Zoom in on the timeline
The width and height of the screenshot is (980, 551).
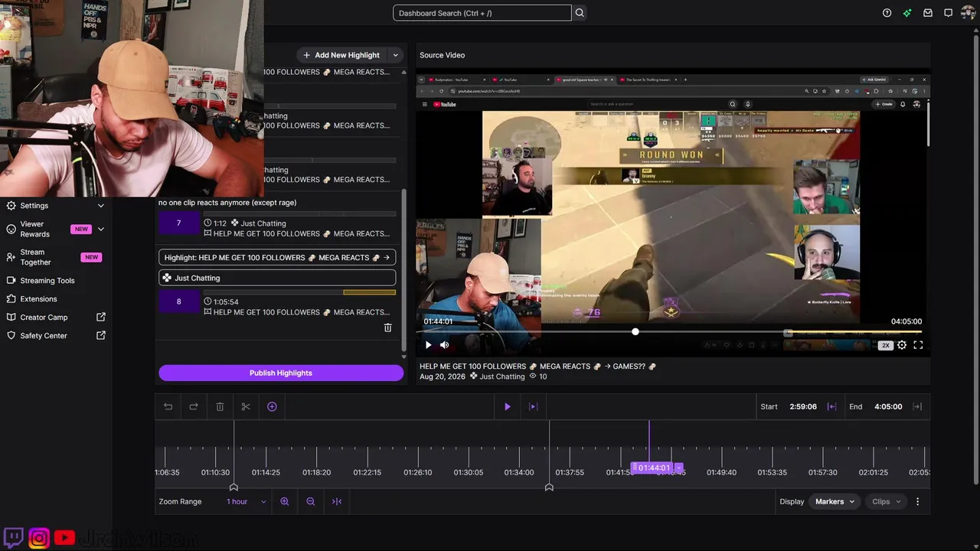[x=285, y=501]
